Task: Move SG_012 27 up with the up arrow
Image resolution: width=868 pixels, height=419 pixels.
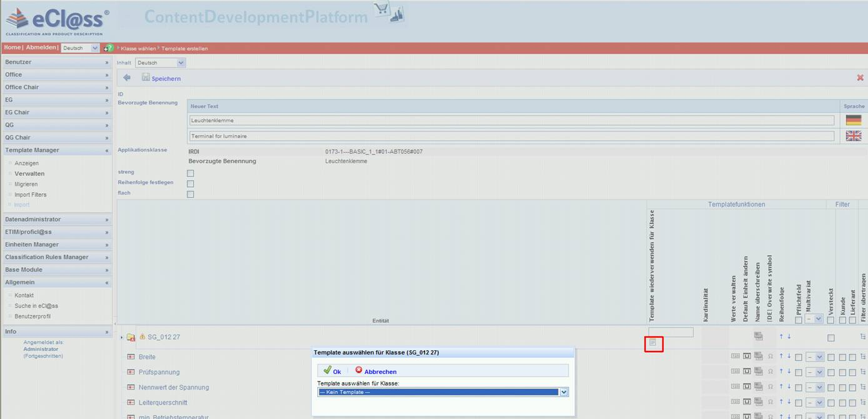Action: (x=781, y=337)
